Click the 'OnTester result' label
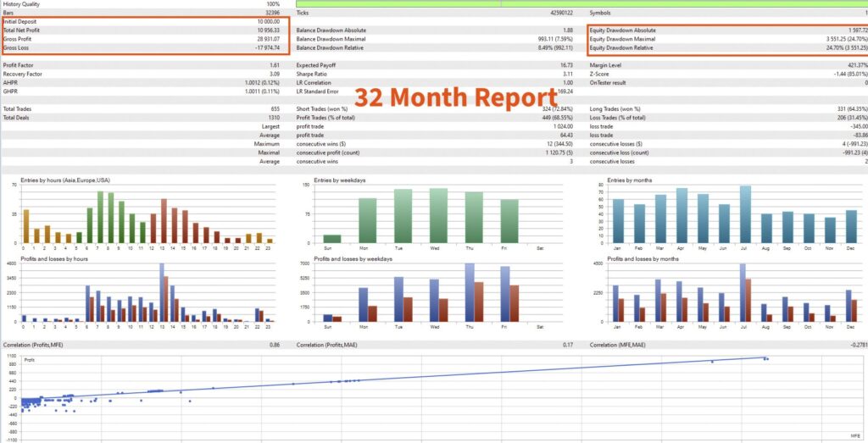The height and width of the screenshot is (443, 868). pyautogui.click(x=609, y=83)
